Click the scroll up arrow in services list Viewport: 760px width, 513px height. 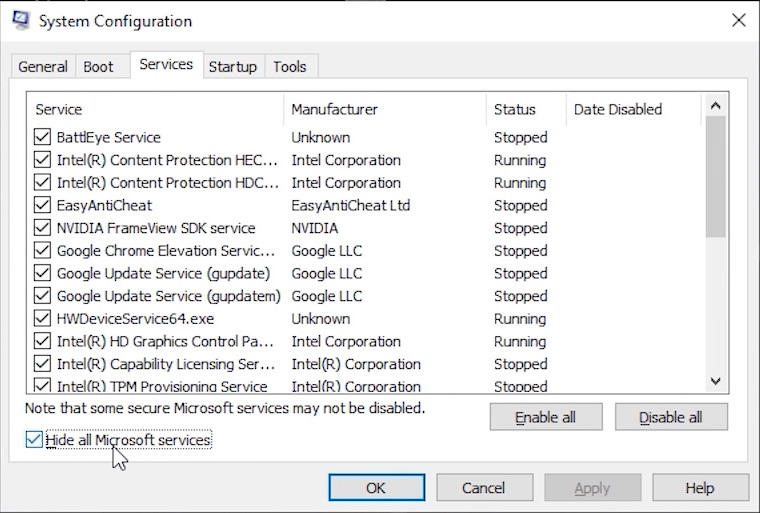(715, 105)
